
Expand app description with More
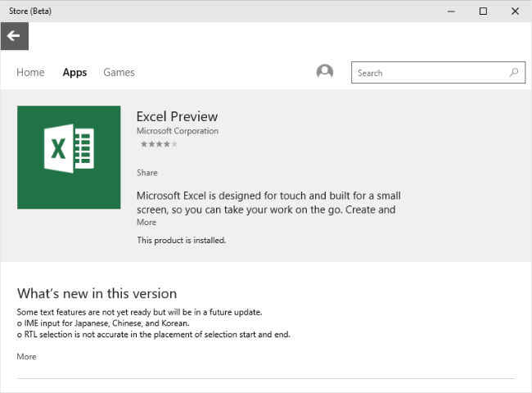click(147, 223)
